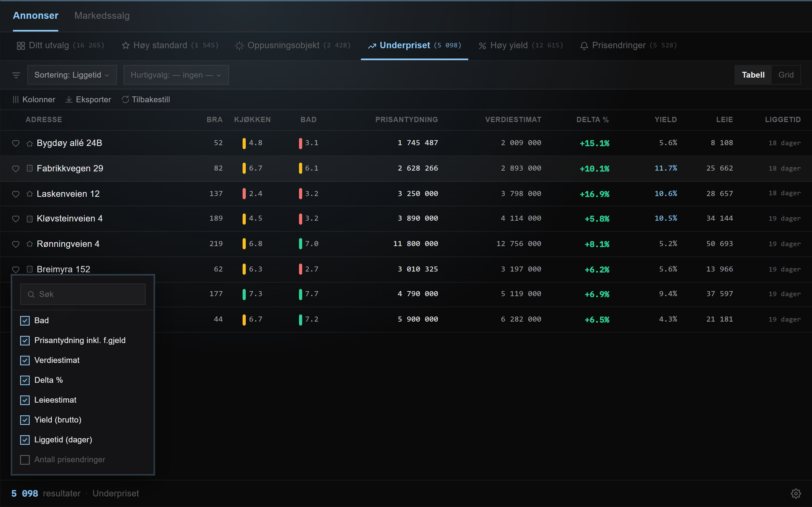
Task: Switch to Markedssalg tab
Action: pyautogui.click(x=102, y=15)
